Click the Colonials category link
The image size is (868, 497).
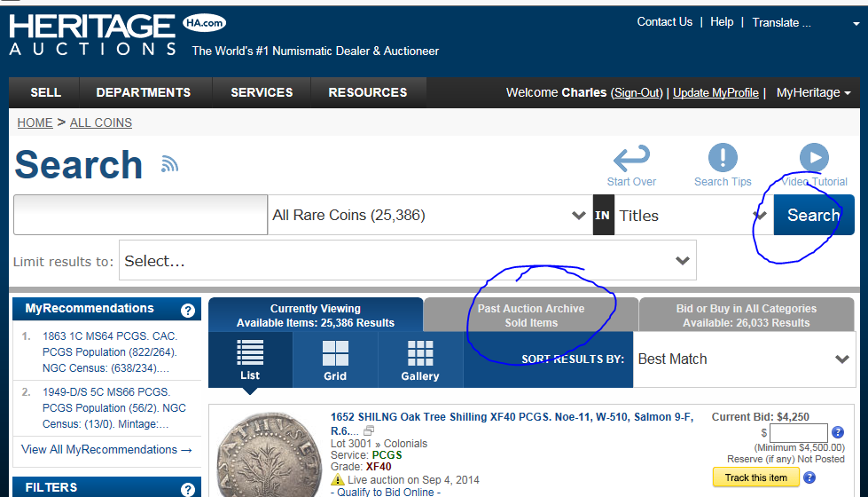[x=406, y=443]
